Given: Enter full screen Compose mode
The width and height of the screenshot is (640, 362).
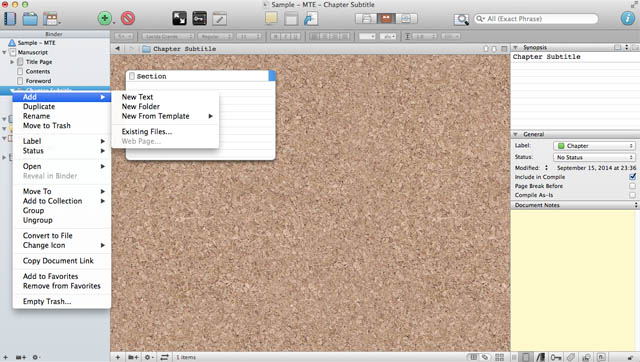Looking at the screenshot, I should pyautogui.click(x=179, y=18).
